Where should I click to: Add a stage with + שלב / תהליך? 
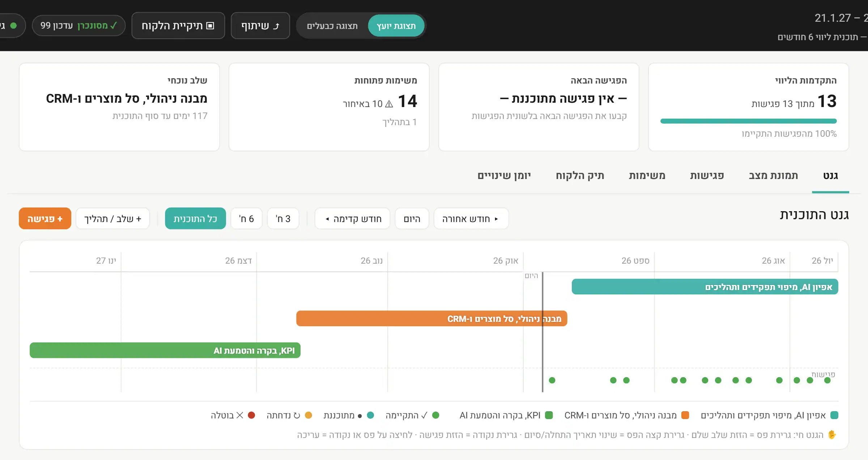[113, 218]
